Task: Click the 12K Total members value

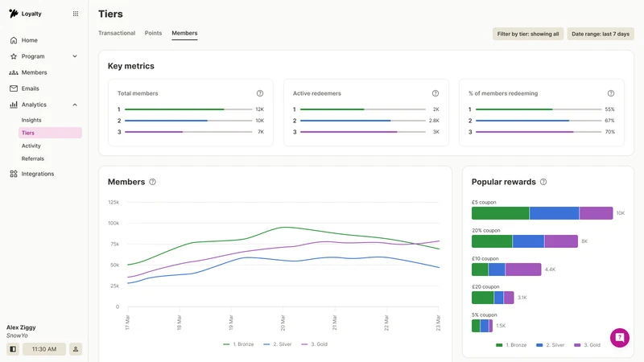Action: (x=259, y=109)
